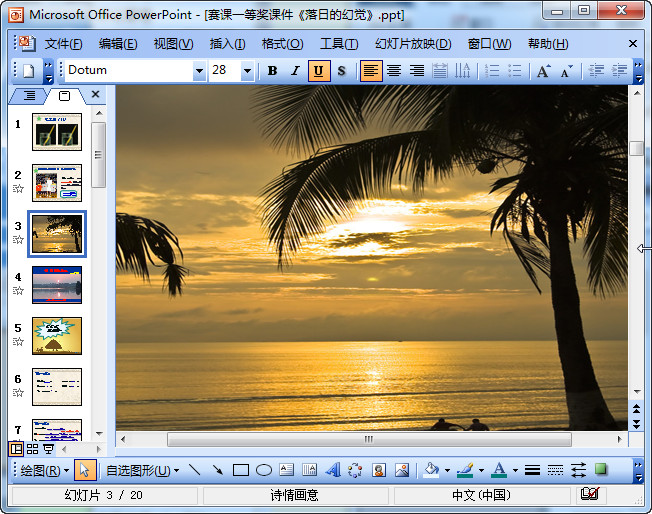Screen dimensions: 652x514
Task: Click the 绘图(R) draw button
Action: pyautogui.click(x=44, y=470)
